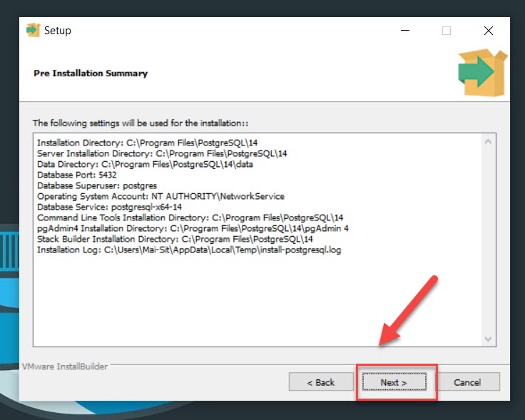
Task: Click the 'Data Directory' line
Action: 145,164
